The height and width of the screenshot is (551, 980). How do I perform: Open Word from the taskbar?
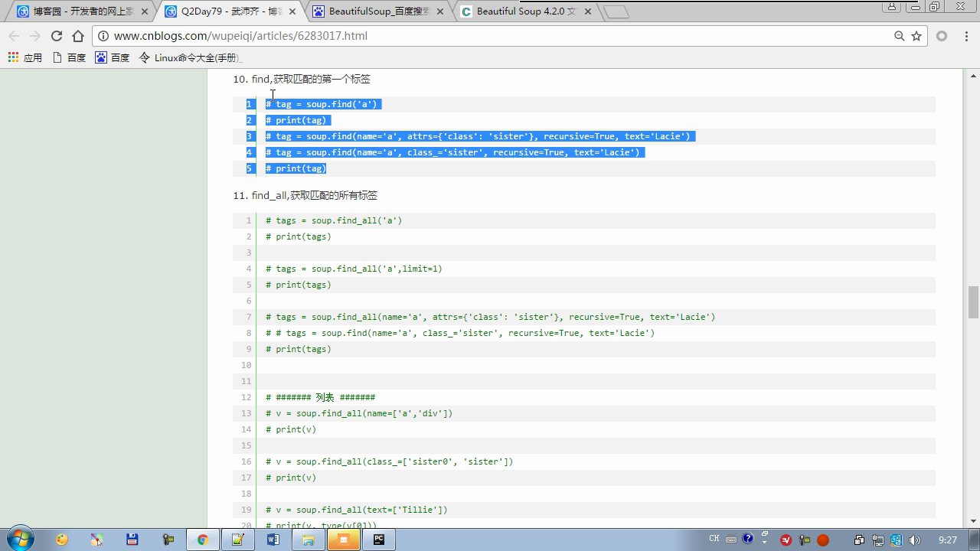click(x=273, y=540)
